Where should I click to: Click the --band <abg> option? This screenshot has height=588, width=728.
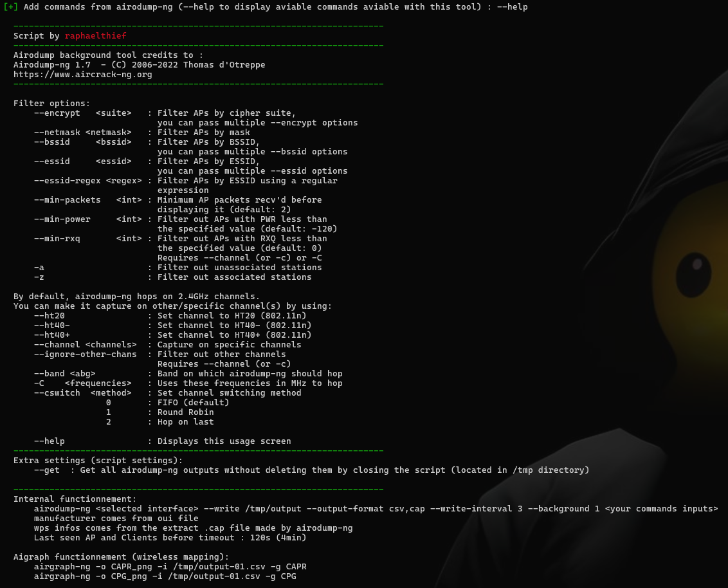(64, 374)
